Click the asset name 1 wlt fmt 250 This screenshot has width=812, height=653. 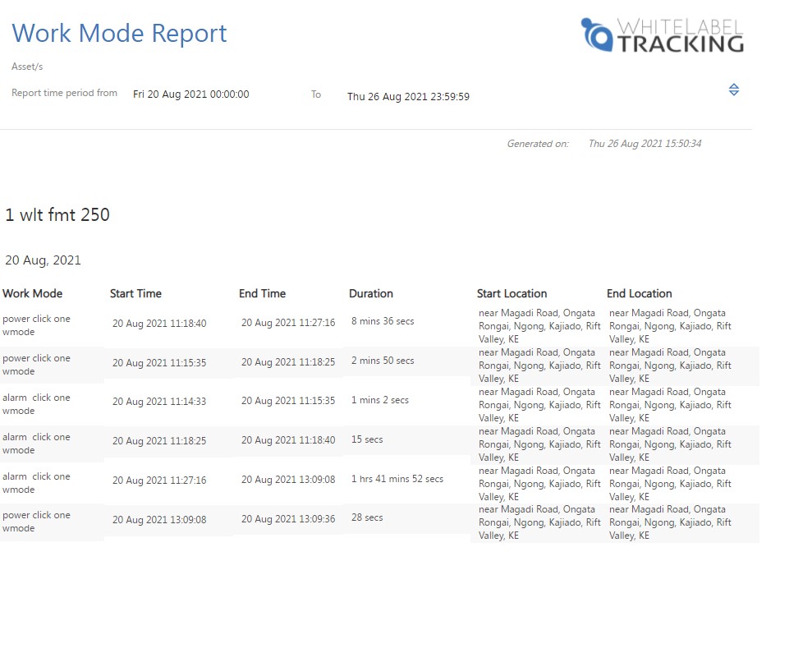pos(57,214)
